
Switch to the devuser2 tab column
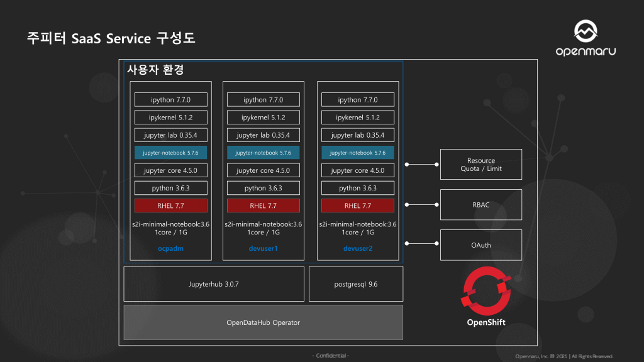pos(357,248)
